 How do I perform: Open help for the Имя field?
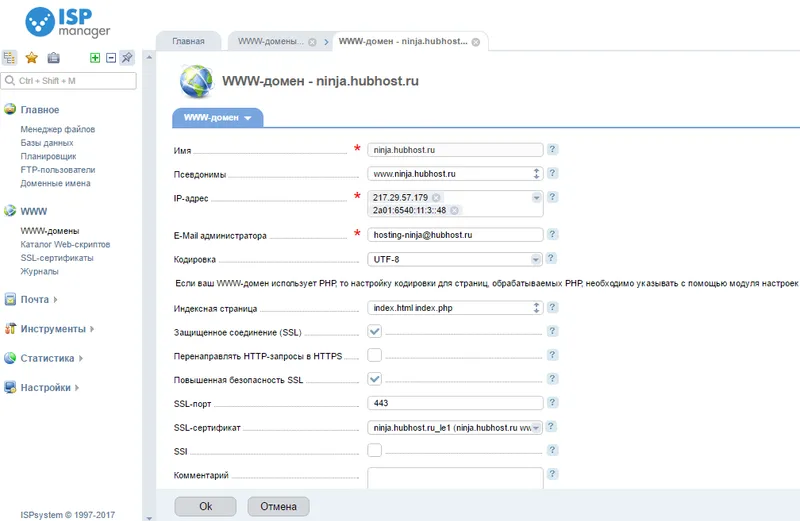click(552, 149)
